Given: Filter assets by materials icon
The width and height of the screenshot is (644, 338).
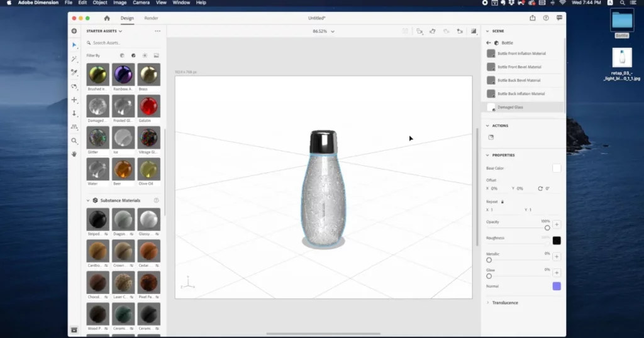Looking at the screenshot, I should (133, 55).
